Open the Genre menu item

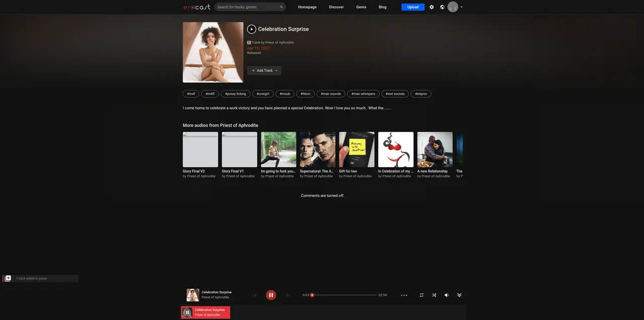(x=361, y=7)
